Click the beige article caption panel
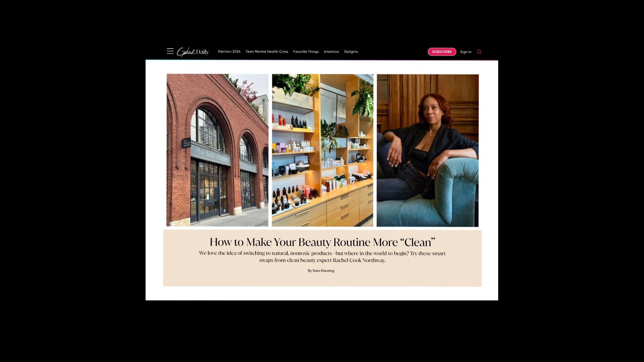The height and width of the screenshot is (362, 644). (x=322, y=258)
